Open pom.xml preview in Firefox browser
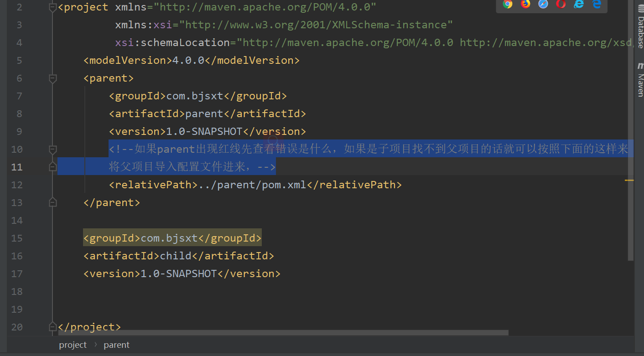The image size is (644, 356). 525,4
